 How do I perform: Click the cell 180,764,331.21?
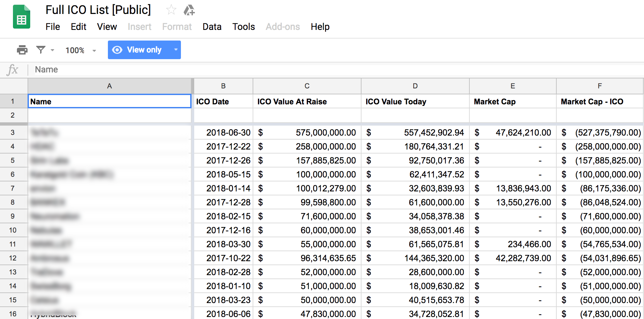point(415,147)
